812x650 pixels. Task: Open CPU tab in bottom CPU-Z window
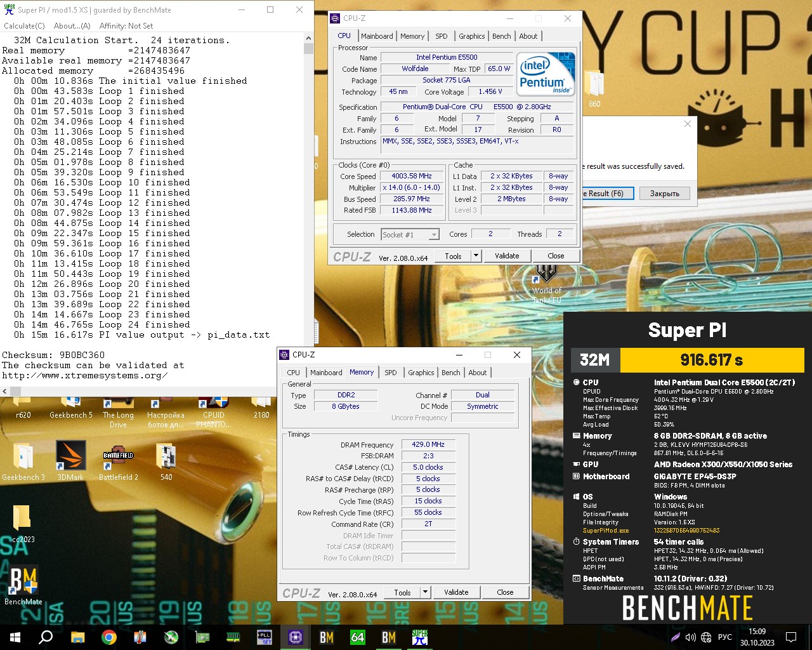coord(293,373)
